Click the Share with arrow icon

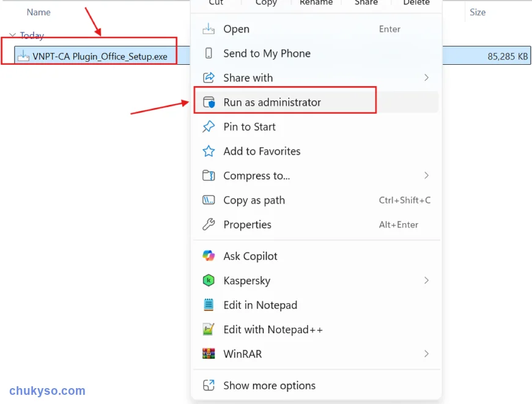pos(209,78)
